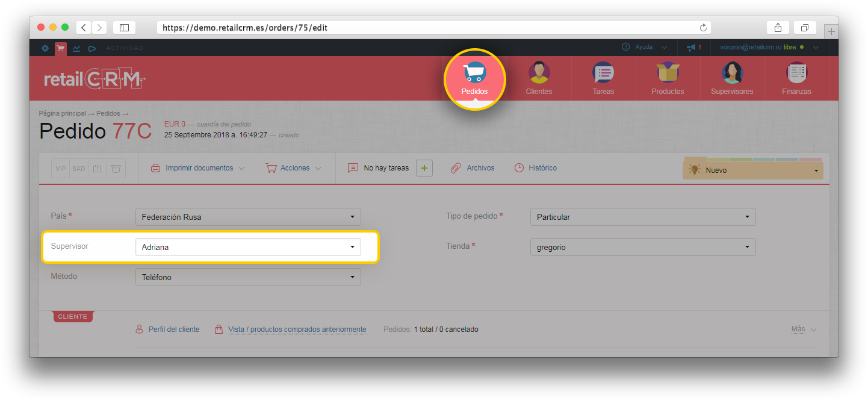The width and height of the screenshot is (868, 400).
Task: Click ACTIVIDAD in the top bar
Action: tap(125, 48)
